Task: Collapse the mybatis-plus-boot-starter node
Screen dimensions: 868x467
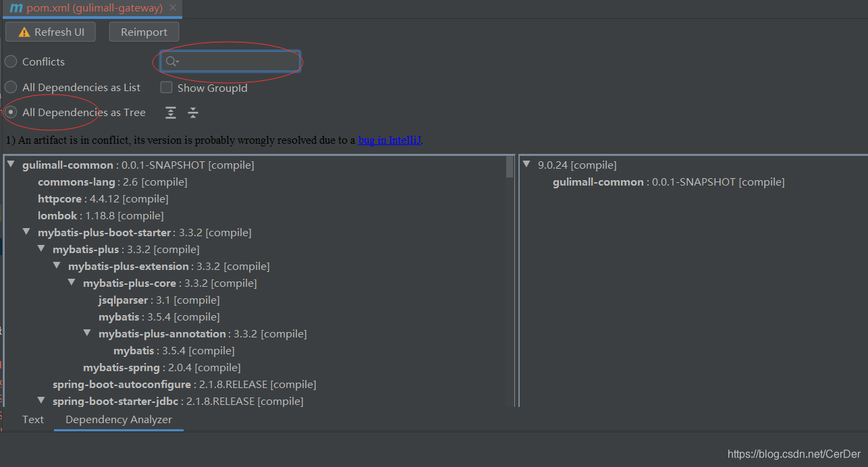Action: pos(26,232)
